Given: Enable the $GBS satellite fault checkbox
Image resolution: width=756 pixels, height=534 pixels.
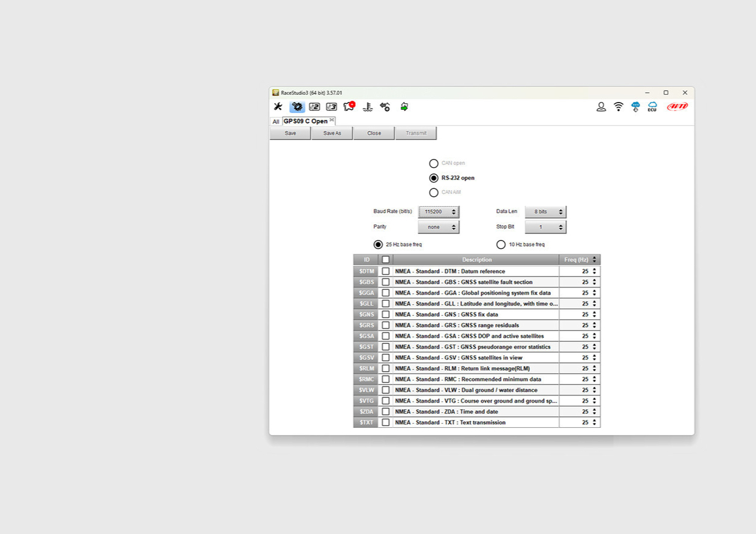Looking at the screenshot, I should tap(386, 282).
